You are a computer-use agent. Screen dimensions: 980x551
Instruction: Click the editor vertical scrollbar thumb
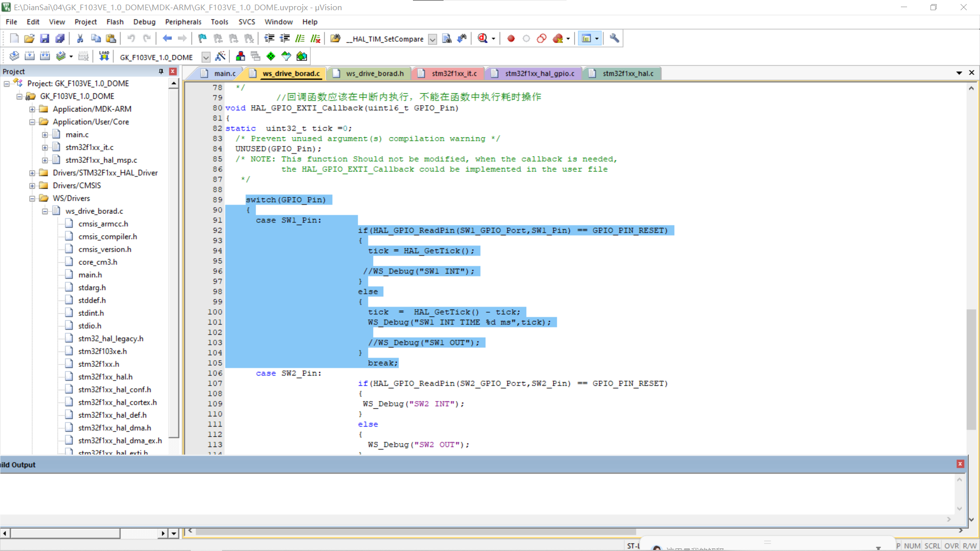(x=971, y=369)
